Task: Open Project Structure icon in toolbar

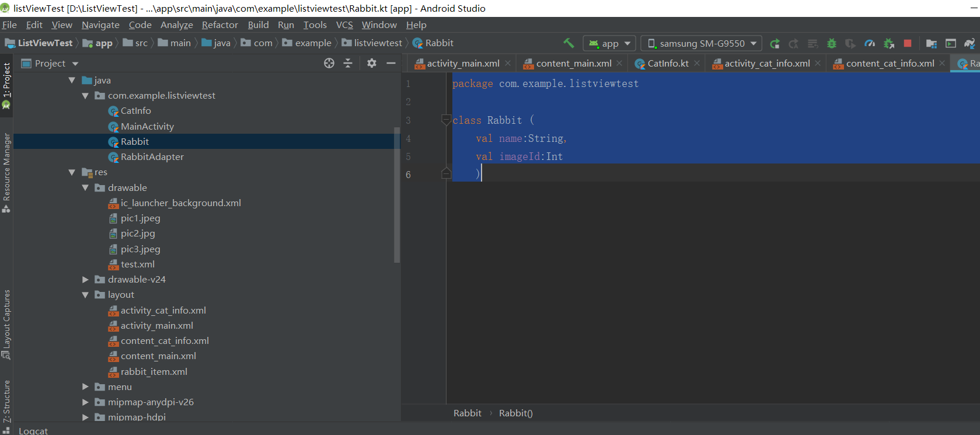Action: click(x=932, y=43)
